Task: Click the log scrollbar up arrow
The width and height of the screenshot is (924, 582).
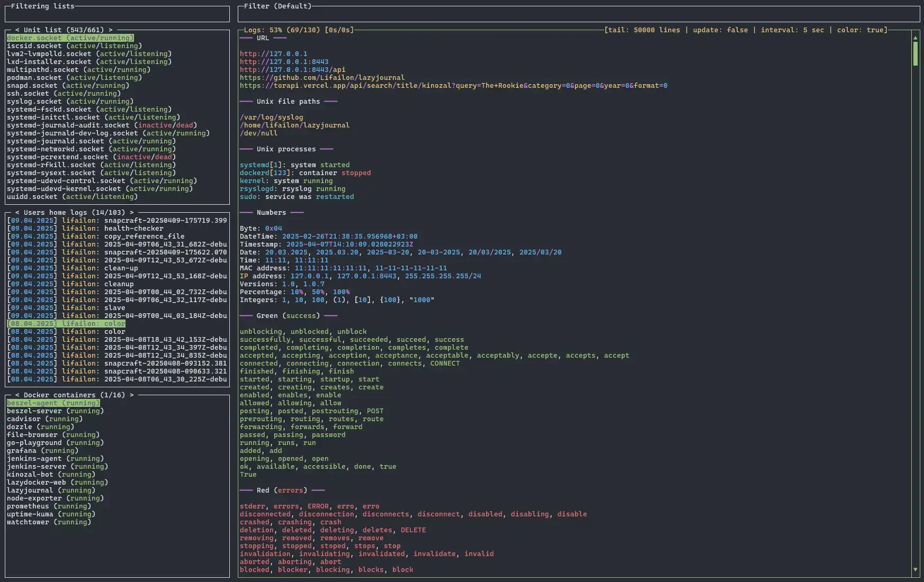Action: (x=916, y=38)
